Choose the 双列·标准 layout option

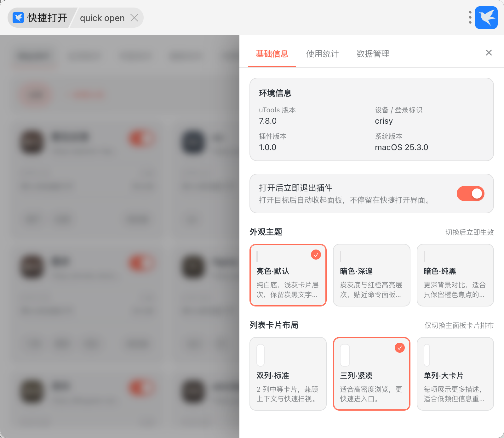coord(288,374)
